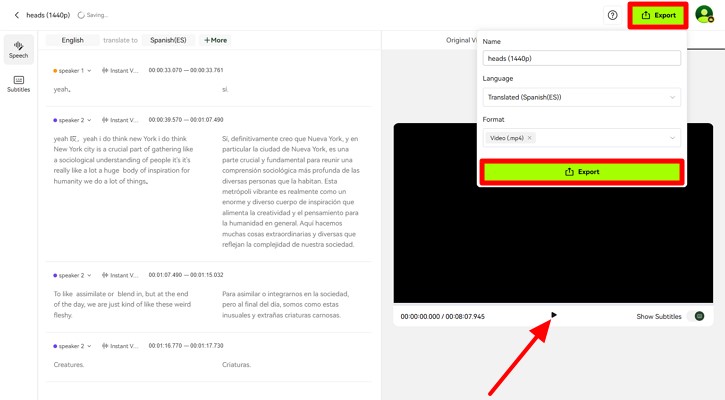Expand speaker 2 dropdown at 00:01:07.490

coord(72,275)
